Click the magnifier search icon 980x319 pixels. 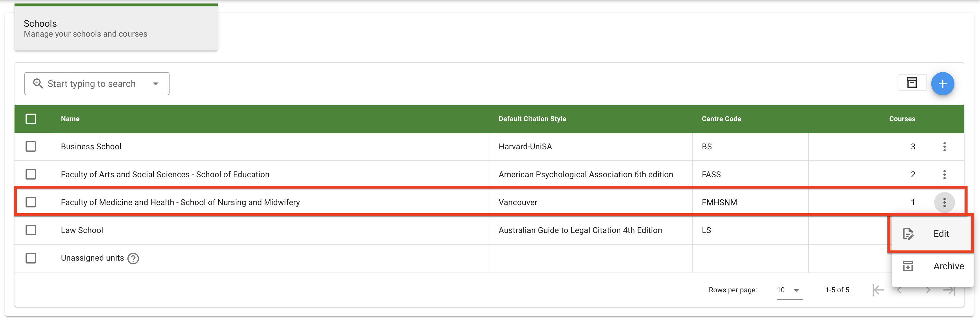point(38,83)
